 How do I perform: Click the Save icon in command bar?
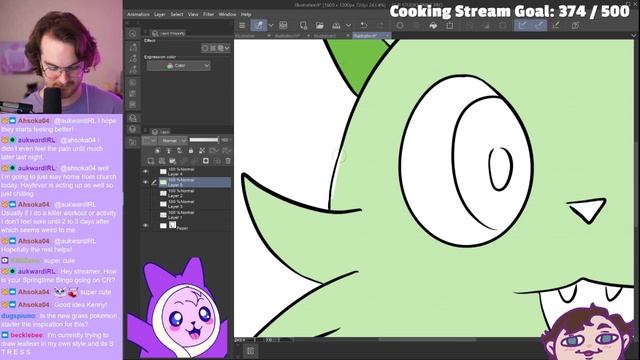pyautogui.click(x=336, y=25)
